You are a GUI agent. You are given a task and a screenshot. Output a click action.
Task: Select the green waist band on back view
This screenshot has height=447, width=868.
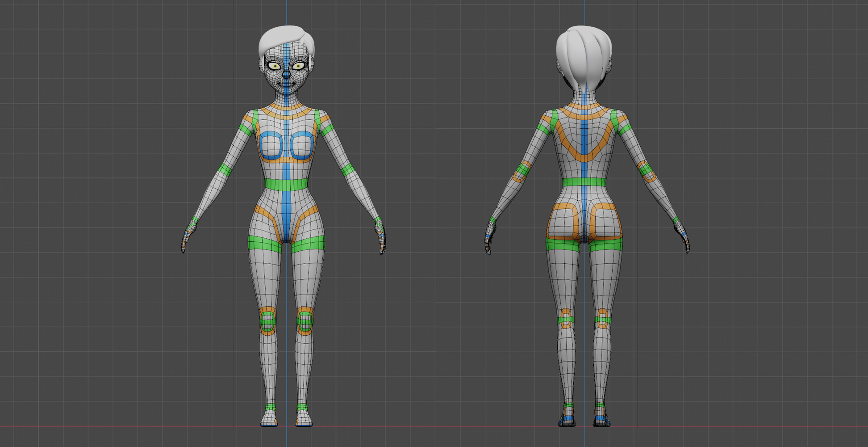[x=584, y=182]
